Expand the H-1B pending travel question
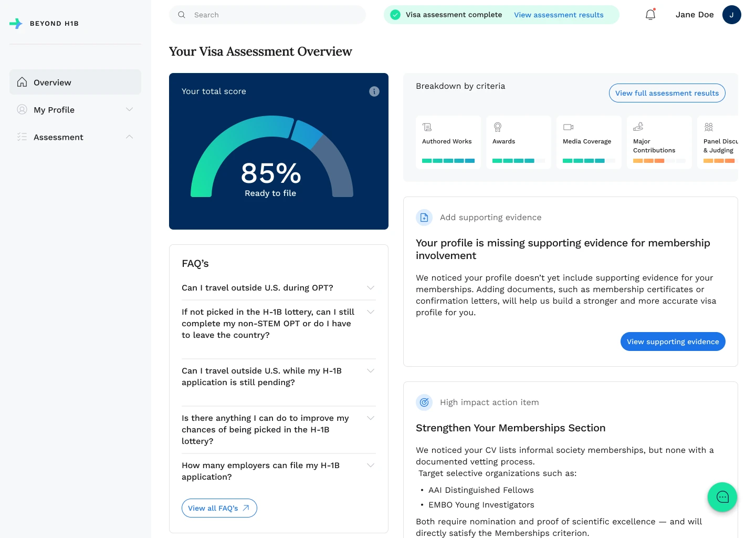Viewport: 756px width, 538px height. (x=370, y=371)
